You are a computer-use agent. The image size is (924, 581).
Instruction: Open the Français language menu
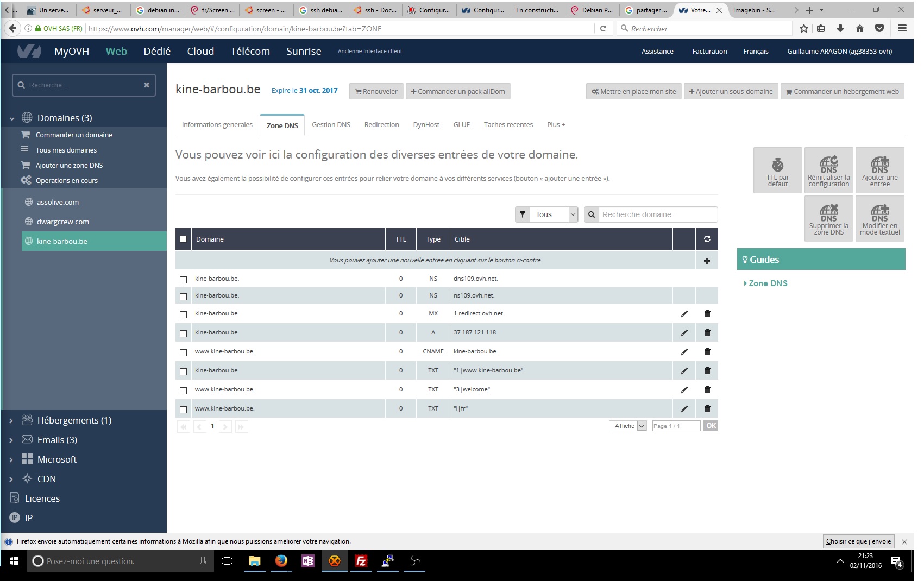pyautogui.click(x=756, y=51)
